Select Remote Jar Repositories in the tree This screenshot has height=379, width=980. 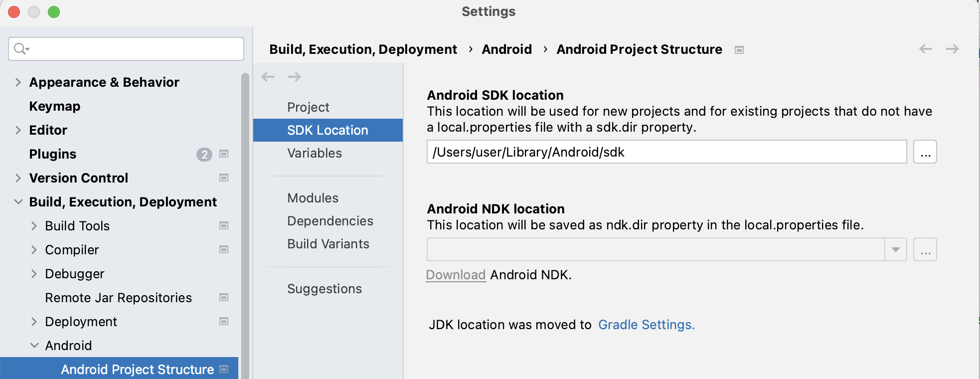(119, 298)
